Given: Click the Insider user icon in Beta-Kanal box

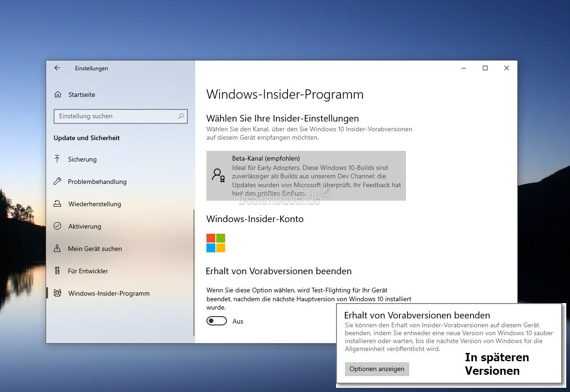Looking at the screenshot, I should point(218,175).
